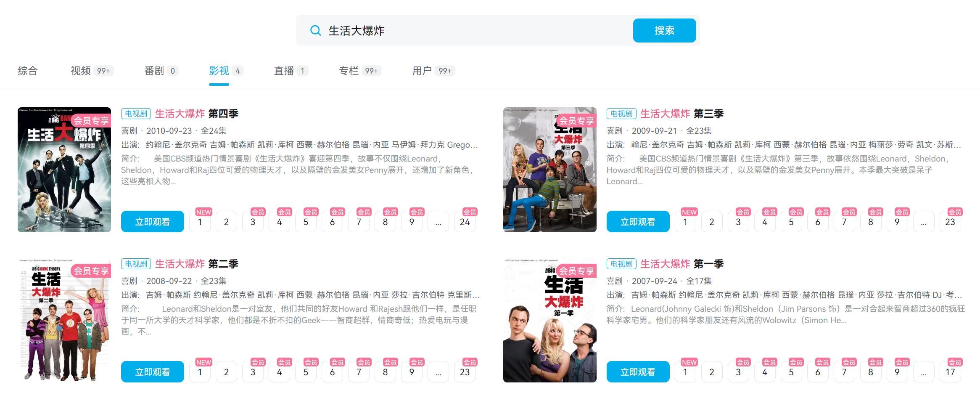Open the 第二季 poster thumbnail
980x398 pixels.
click(64, 320)
